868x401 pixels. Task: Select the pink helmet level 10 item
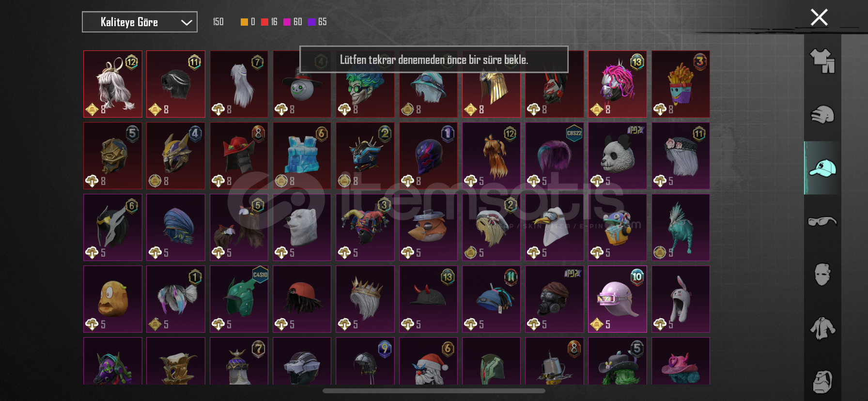coord(617,299)
